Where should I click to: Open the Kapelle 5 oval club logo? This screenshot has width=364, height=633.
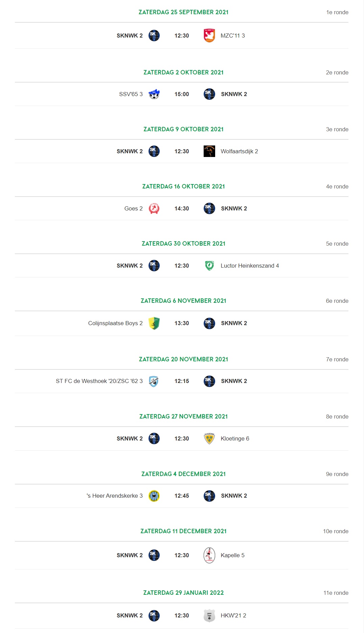tap(209, 555)
